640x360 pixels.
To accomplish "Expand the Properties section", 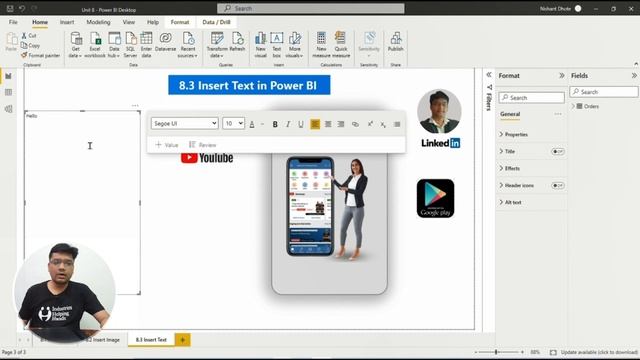I will point(513,134).
